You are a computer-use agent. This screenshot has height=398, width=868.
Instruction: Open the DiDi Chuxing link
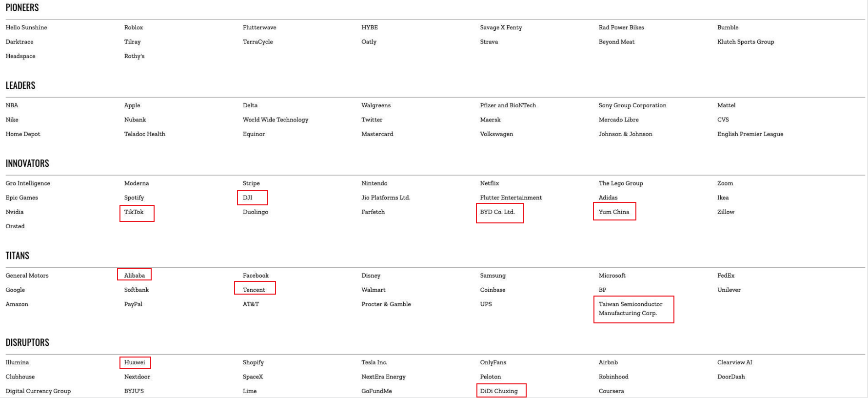[x=499, y=391]
